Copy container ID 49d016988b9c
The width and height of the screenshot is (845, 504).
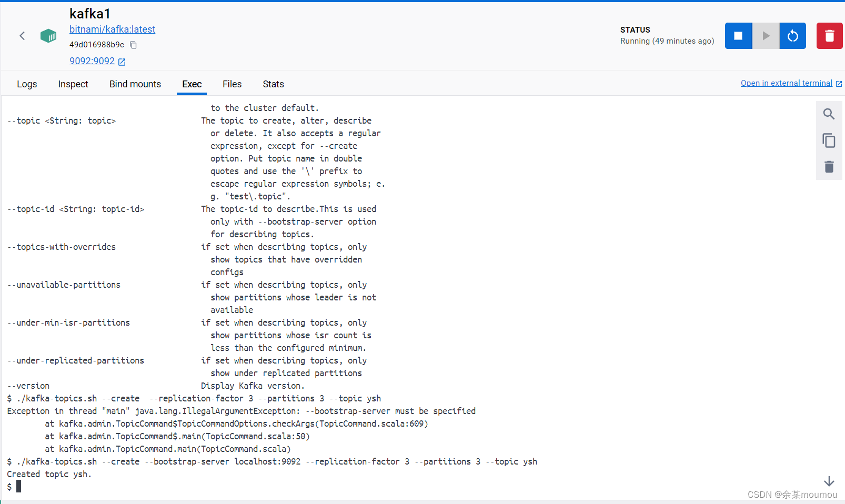coord(133,45)
